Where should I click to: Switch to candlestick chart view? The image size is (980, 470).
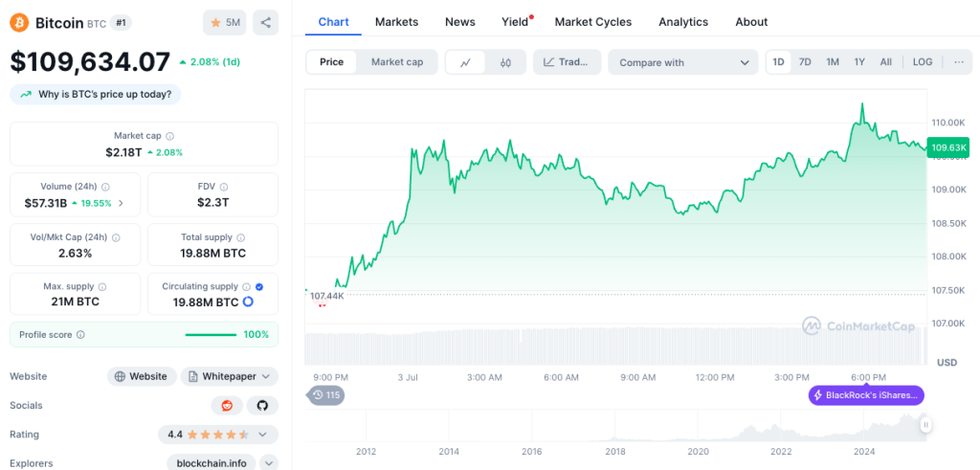[505, 62]
